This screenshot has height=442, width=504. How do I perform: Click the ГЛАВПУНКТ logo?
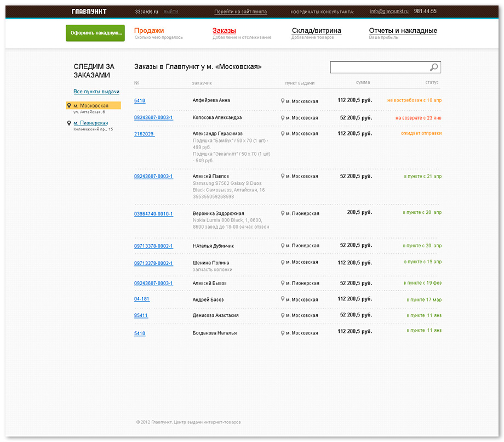click(x=89, y=12)
